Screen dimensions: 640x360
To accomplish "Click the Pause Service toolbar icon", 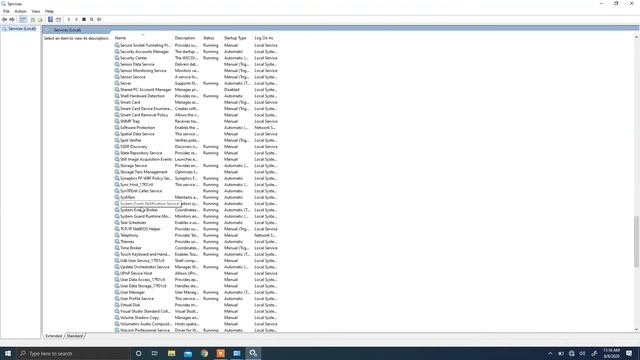I will point(91,20).
